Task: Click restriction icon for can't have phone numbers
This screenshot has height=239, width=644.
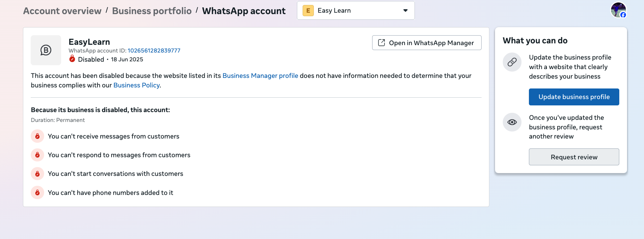Action: pos(37,192)
